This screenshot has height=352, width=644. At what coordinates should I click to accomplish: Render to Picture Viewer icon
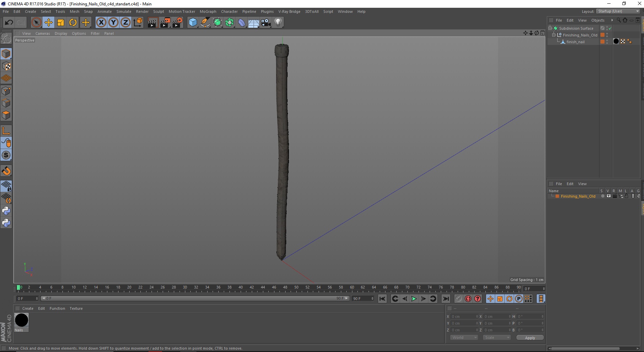click(x=165, y=23)
